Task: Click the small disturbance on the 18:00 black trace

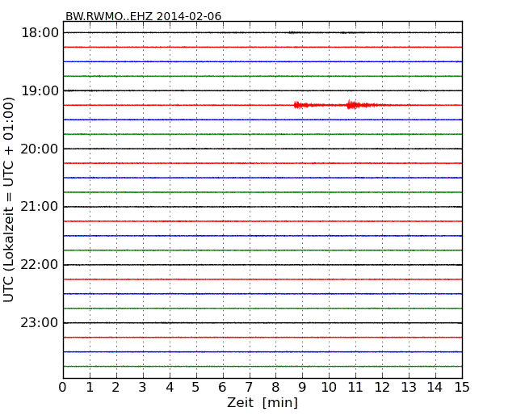Action: pos(293,32)
